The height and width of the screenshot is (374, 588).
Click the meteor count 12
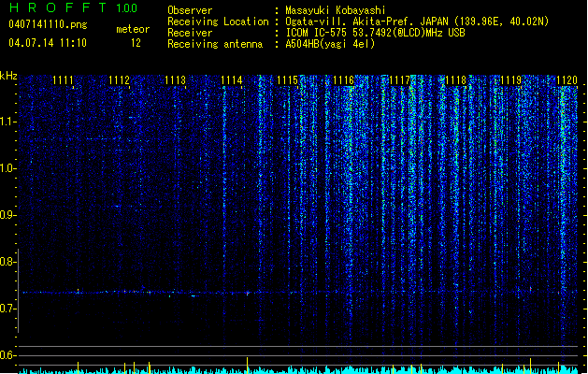(136, 43)
